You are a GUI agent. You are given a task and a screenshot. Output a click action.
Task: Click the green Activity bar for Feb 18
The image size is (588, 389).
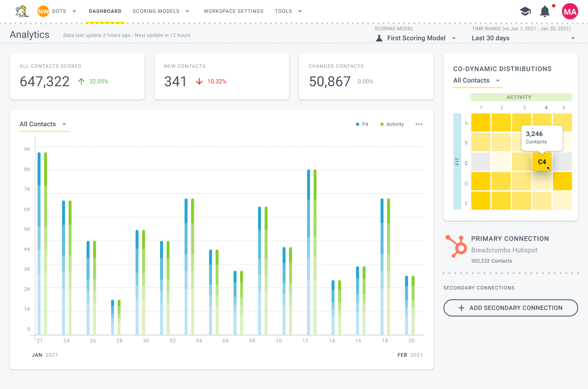[x=388, y=267]
